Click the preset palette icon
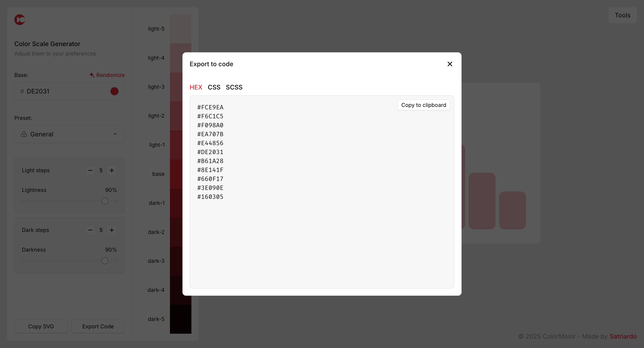 24,134
